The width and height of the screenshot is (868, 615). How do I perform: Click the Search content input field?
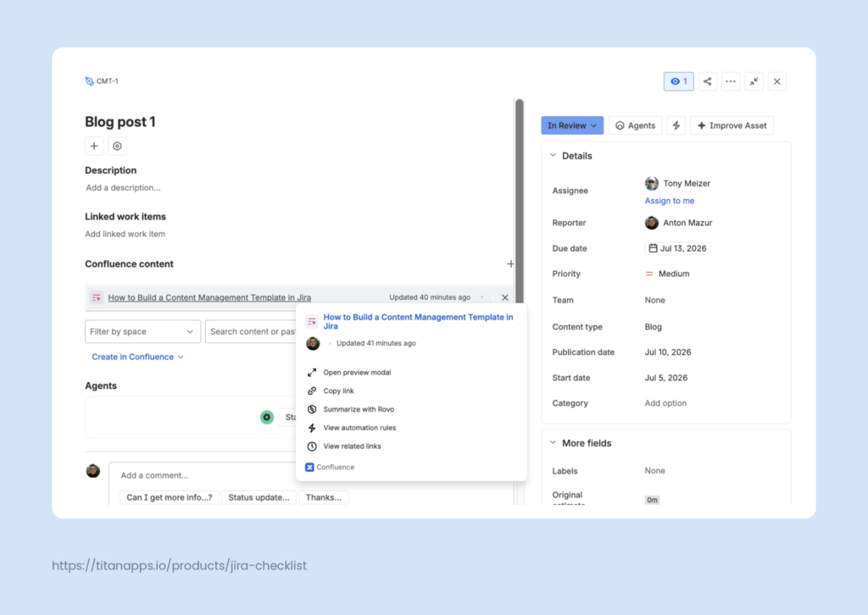pyautogui.click(x=251, y=331)
